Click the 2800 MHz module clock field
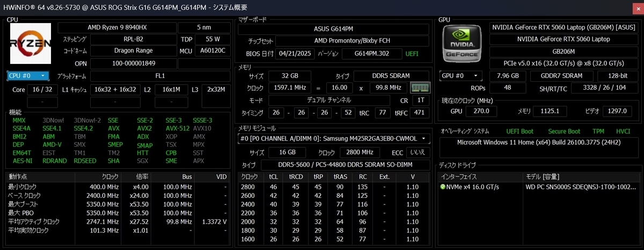This screenshot has width=644, height=250. coord(360,152)
